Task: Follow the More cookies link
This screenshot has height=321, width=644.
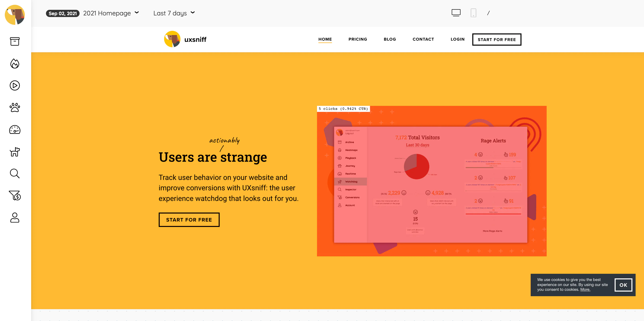Action: pos(585,289)
